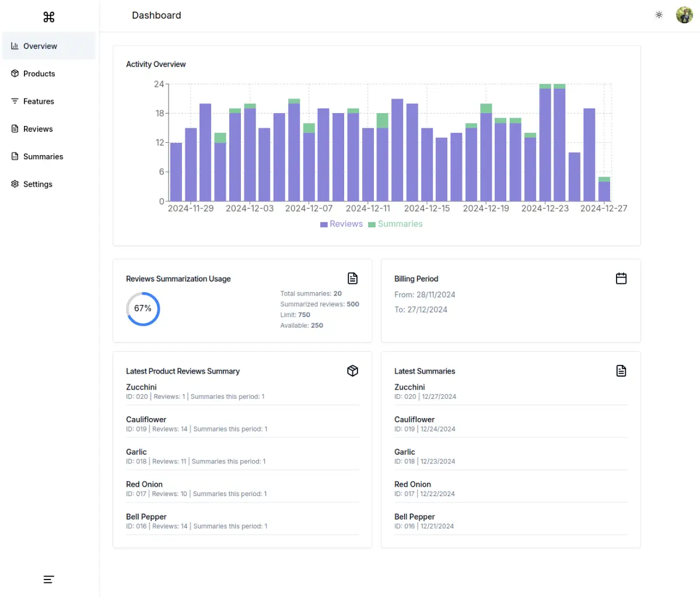Click the command logo at sidebar top

pyautogui.click(x=48, y=17)
